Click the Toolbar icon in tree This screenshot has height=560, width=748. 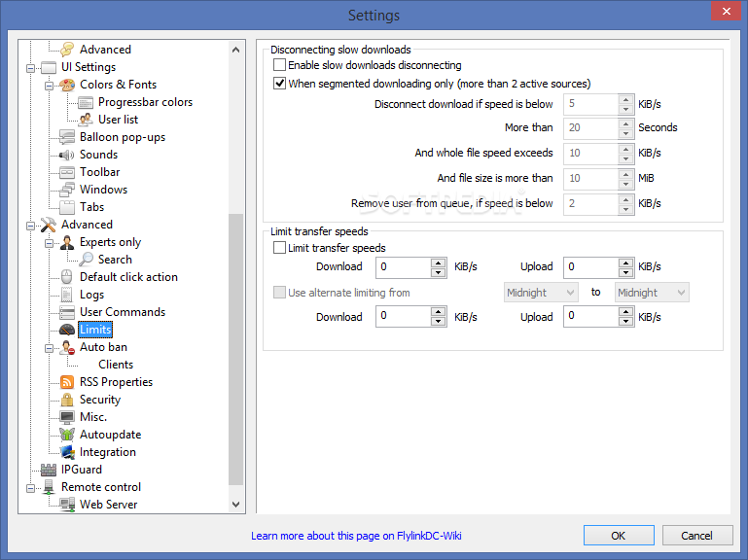[x=67, y=172]
